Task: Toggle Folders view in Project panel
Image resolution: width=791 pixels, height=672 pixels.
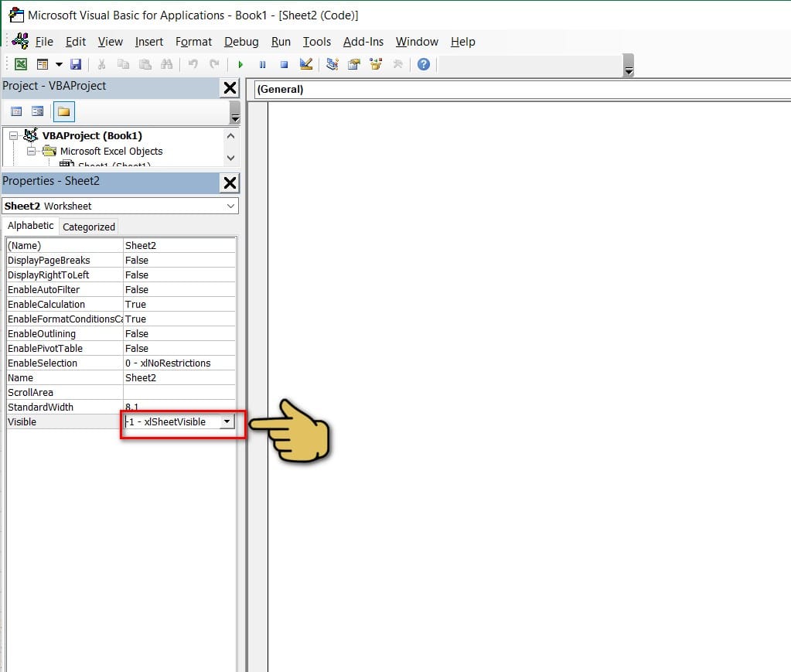Action: point(63,112)
